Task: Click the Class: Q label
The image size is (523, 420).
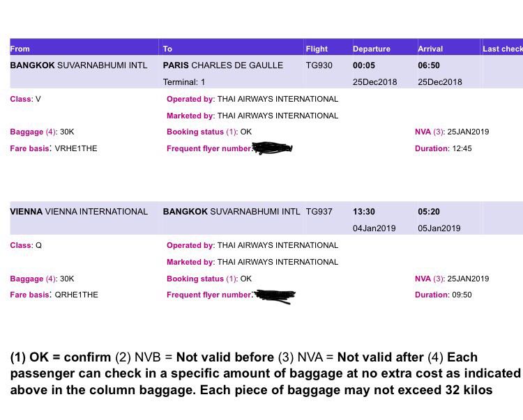Action: [26, 245]
